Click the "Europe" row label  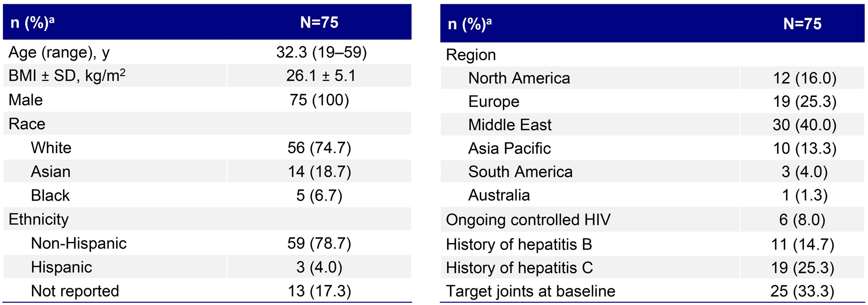click(494, 102)
